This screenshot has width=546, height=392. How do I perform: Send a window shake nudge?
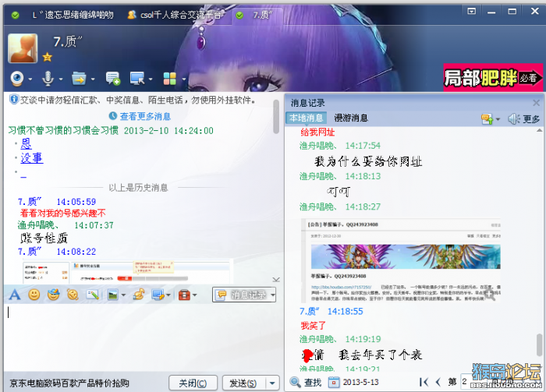pos(73,295)
